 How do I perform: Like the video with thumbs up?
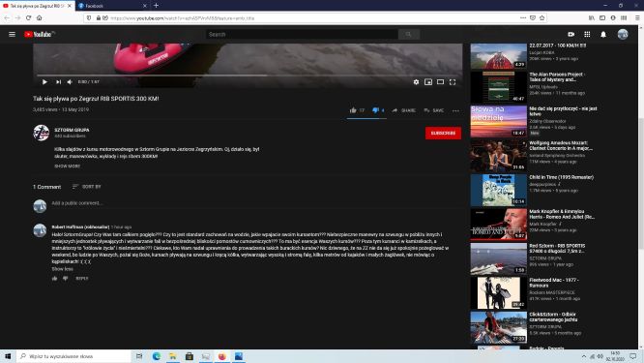(353, 110)
